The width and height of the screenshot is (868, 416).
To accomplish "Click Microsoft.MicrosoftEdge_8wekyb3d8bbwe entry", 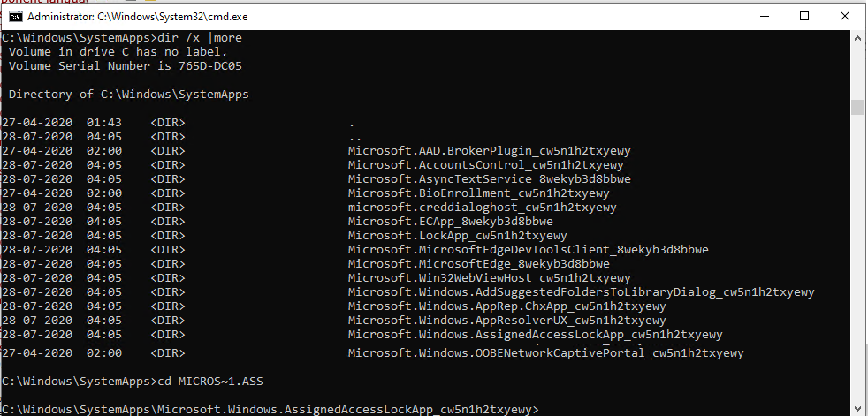I will coord(479,264).
